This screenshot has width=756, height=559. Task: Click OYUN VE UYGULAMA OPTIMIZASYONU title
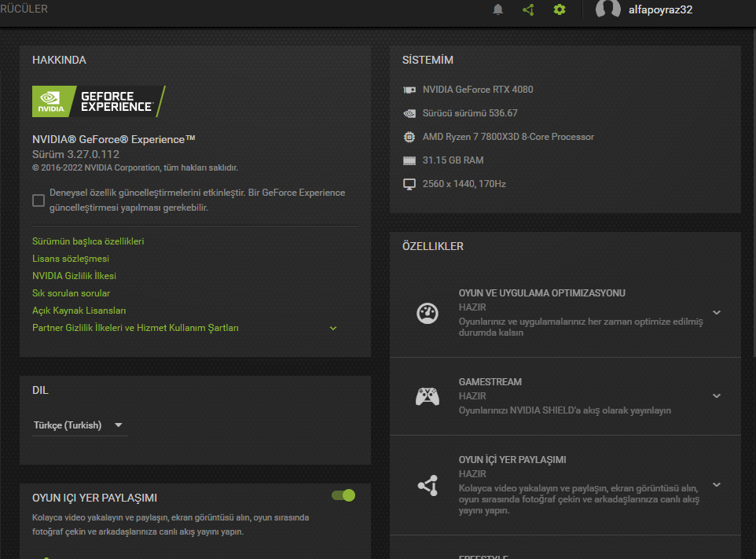pyautogui.click(x=542, y=293)
